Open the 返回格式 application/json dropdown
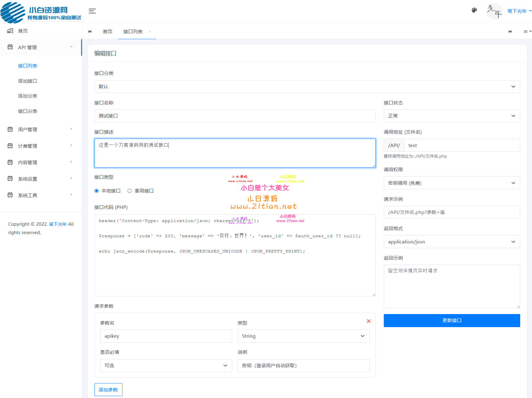This screenshot has height=398, width=532. click(x=452, y=242)
